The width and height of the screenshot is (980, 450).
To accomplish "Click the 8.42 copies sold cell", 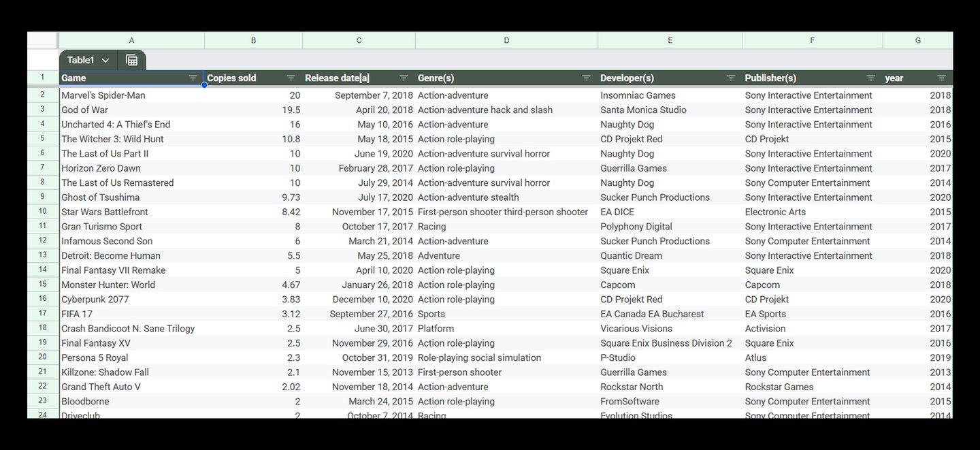I will (253, 212).
